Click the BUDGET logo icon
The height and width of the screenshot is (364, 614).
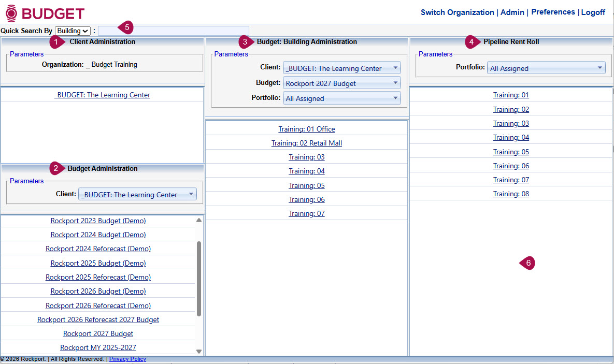click(11, 13)
